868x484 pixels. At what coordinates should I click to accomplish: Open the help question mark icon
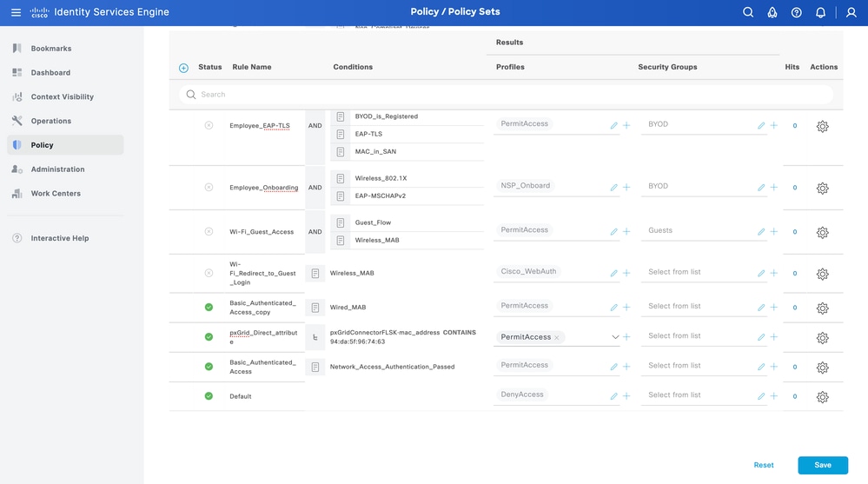tap(796, 12)
